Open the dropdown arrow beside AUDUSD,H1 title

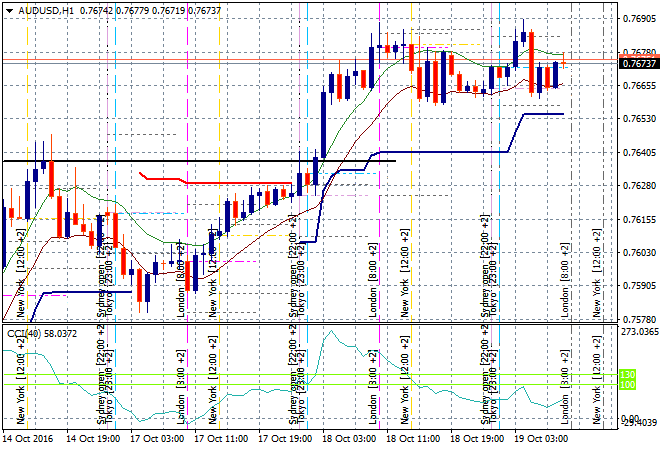pyautogui.click(x=8, y=9)
